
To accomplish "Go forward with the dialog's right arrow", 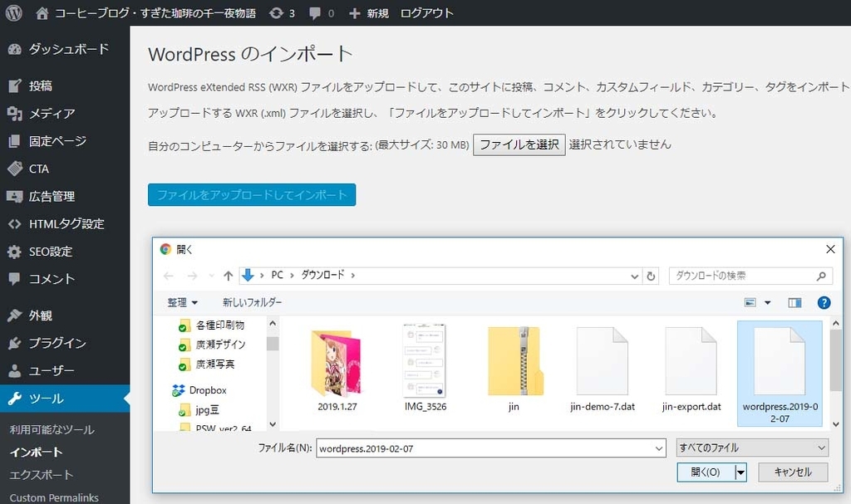I will [192, 276].
